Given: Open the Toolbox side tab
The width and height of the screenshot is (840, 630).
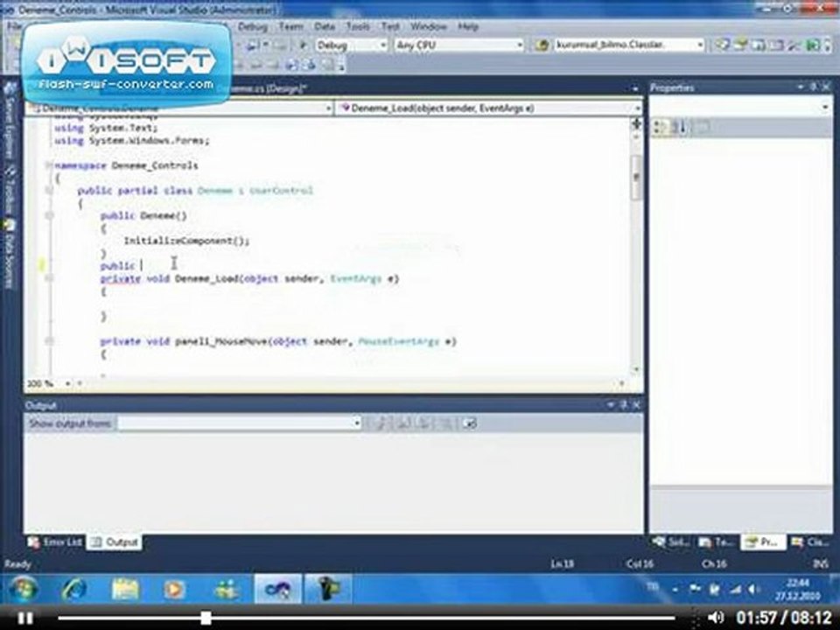Looking at the screenshot, I should point(9,191).
